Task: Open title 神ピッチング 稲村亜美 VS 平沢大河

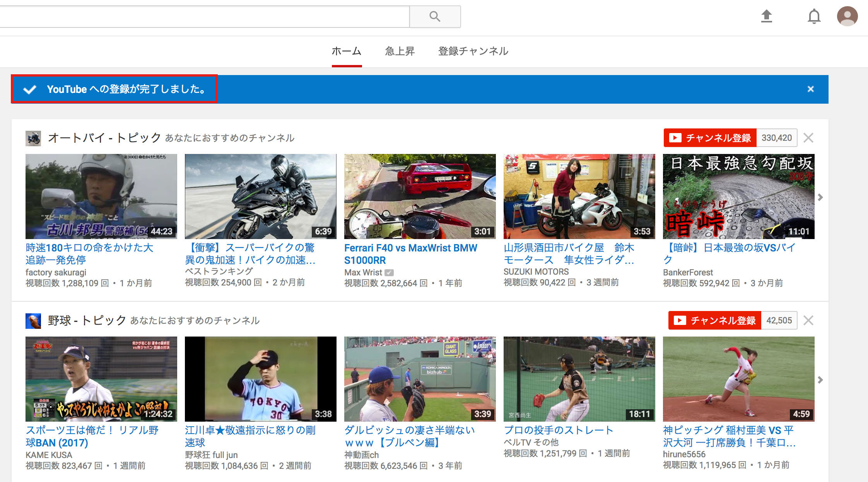Action: click(729, 436)
